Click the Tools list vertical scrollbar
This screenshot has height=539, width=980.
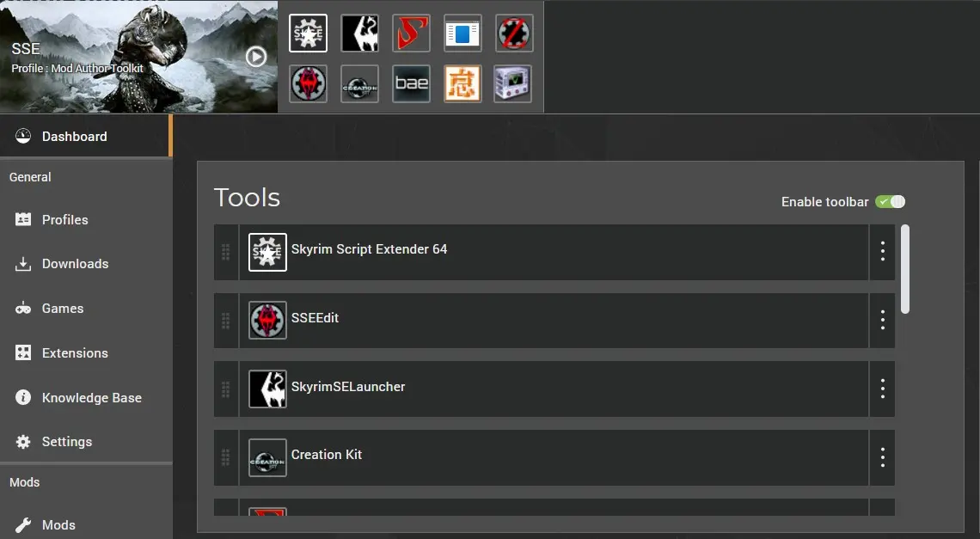coord(905,269)
